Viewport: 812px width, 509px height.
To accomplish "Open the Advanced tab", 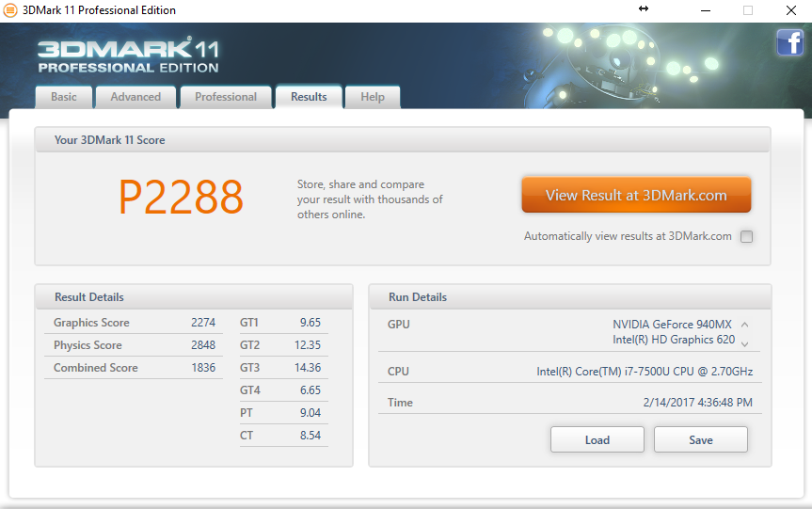I will [x=135, y=97].
